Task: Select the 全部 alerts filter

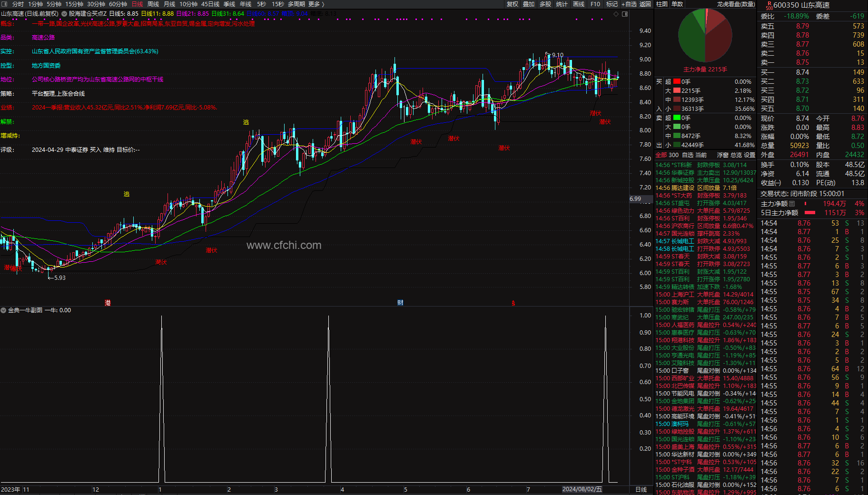Action: [661, 155]
